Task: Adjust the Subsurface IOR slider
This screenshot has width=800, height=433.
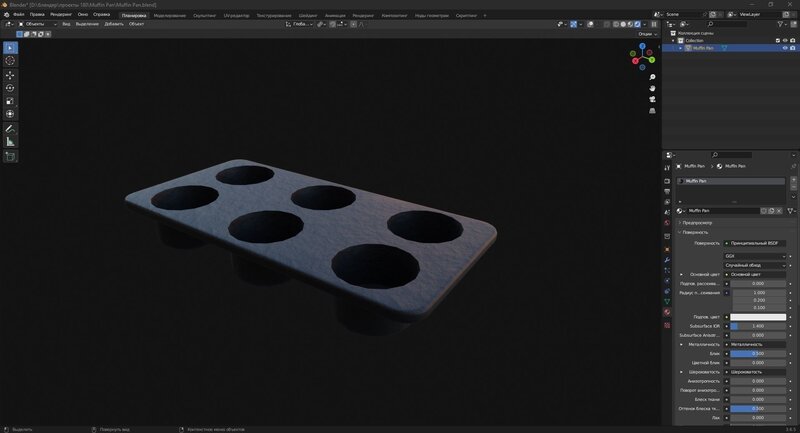Action: (x=757, y=326)
